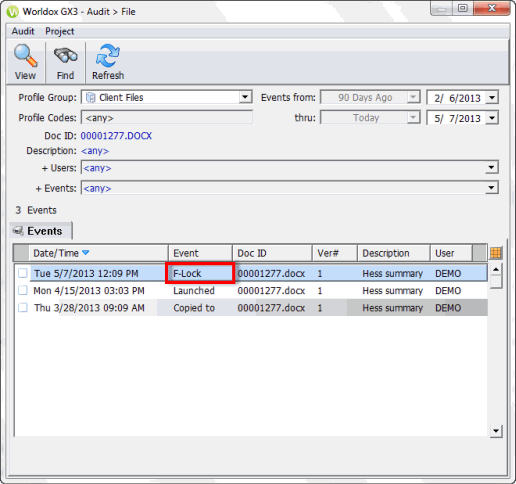
Task: Sort by Date/Time column header
Action: tap(98, 253)
